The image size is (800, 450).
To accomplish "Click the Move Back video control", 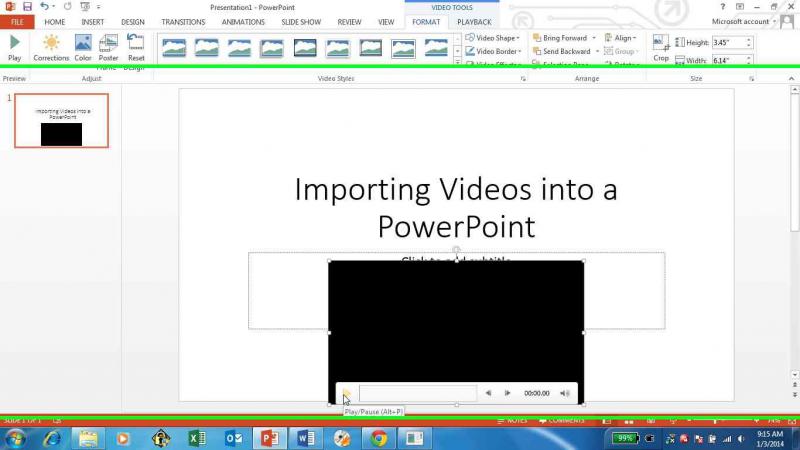I will coord(488,393).
